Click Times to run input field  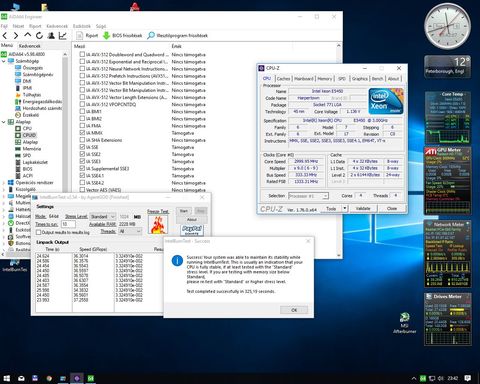[68, 224]
